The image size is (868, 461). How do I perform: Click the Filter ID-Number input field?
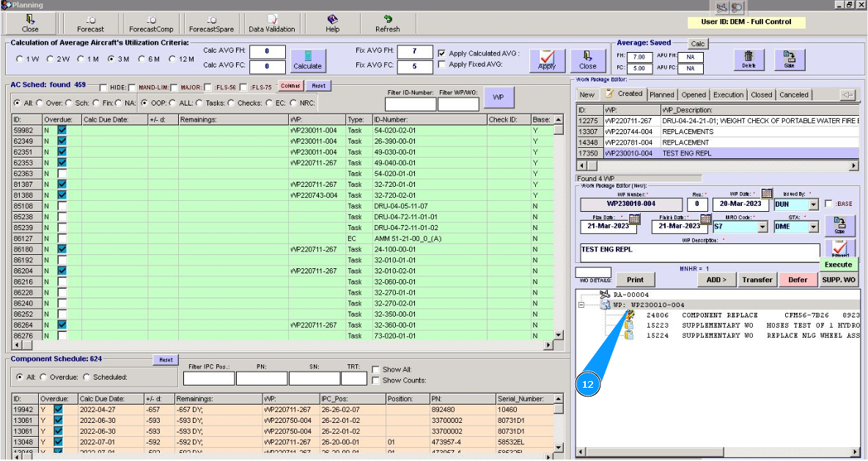tap(410, 104)
